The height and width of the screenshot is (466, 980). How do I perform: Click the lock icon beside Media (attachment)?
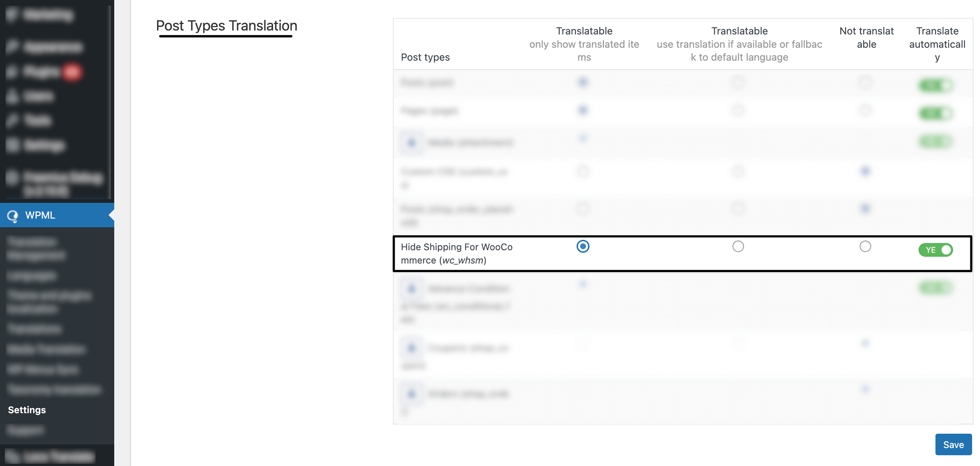coord(411,143)
